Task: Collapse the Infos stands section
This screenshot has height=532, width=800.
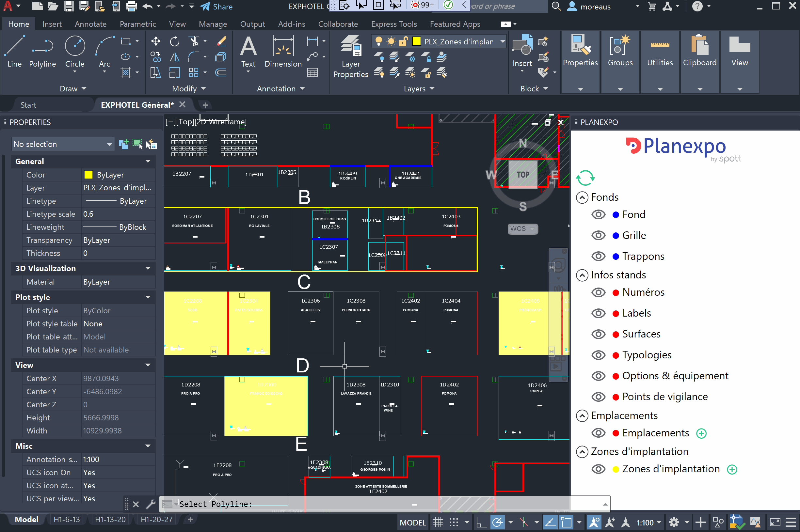Action: point(582,275)
